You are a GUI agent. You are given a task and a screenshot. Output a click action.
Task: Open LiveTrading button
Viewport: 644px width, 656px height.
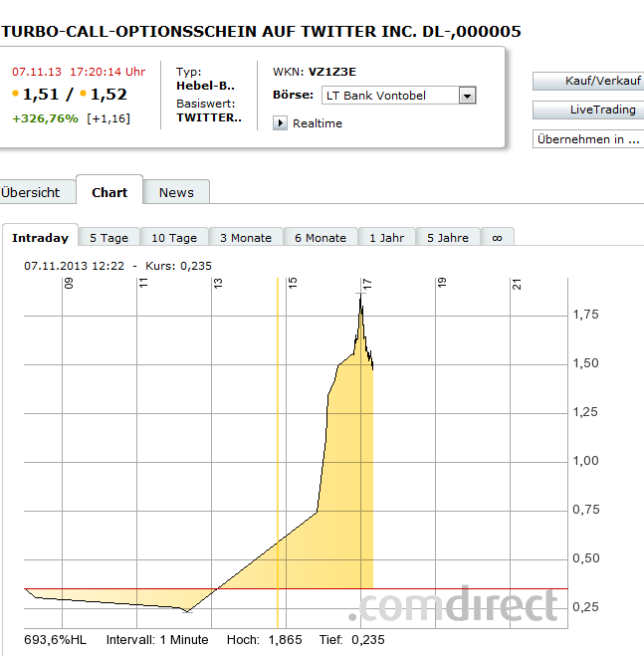(588, 109)
